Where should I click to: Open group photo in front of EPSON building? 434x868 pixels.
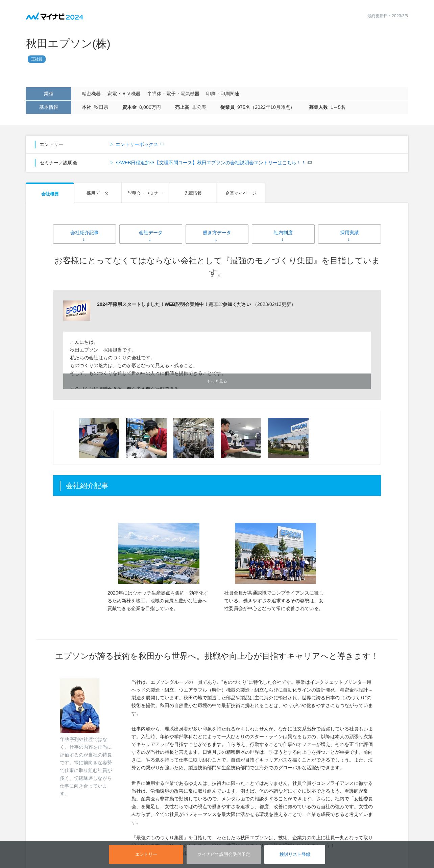pos(275,553)
